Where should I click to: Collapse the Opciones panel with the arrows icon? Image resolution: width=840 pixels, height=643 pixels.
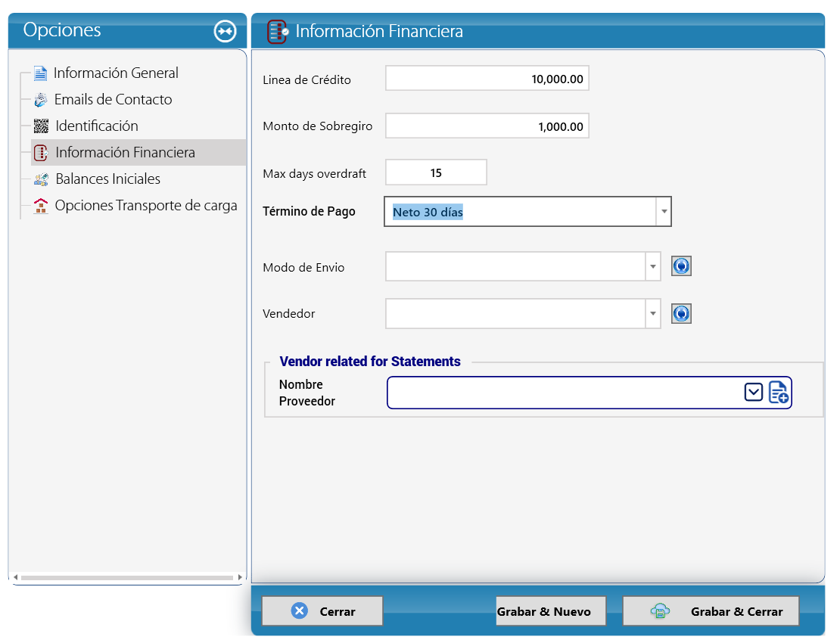coord(225,31)
